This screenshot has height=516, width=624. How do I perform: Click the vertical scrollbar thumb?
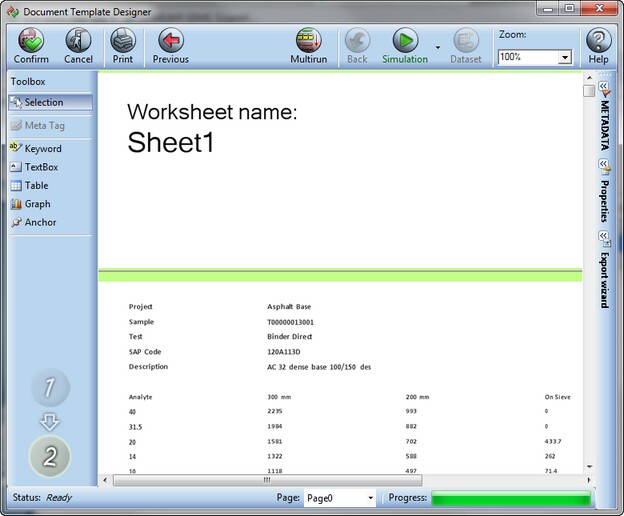[589, 91]
